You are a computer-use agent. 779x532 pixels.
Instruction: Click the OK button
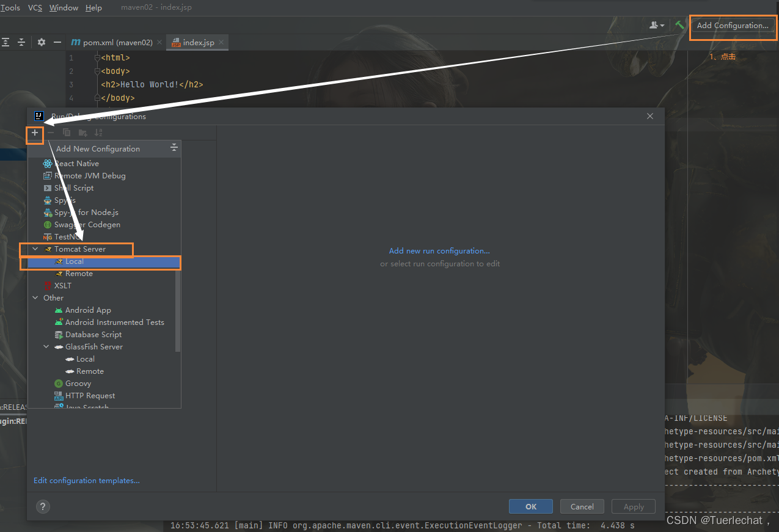[531, 506]
